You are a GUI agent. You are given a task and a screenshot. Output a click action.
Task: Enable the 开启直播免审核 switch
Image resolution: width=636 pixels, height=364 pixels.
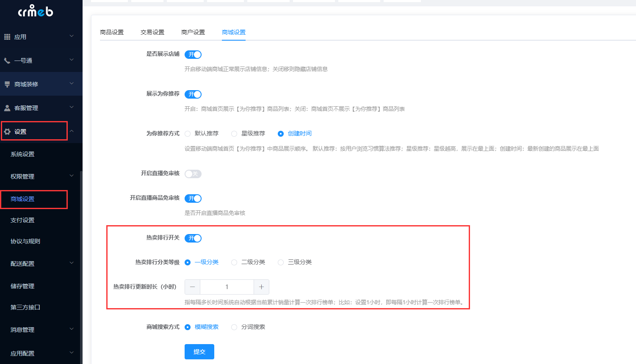(x=193, y=174)
